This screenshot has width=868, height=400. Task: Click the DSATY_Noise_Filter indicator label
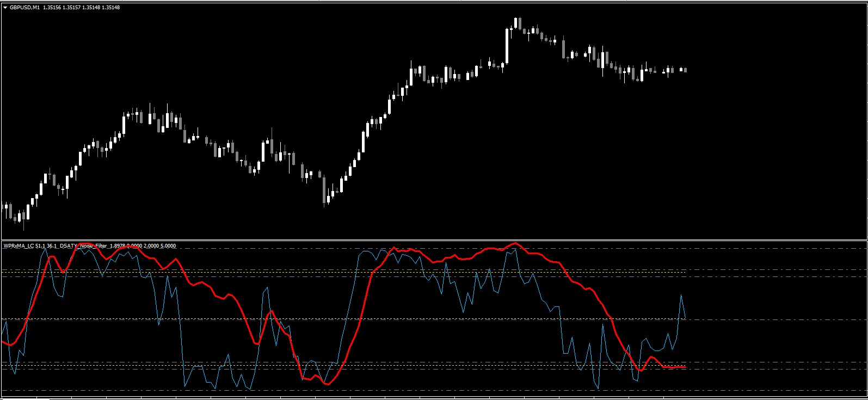point(84,246)
